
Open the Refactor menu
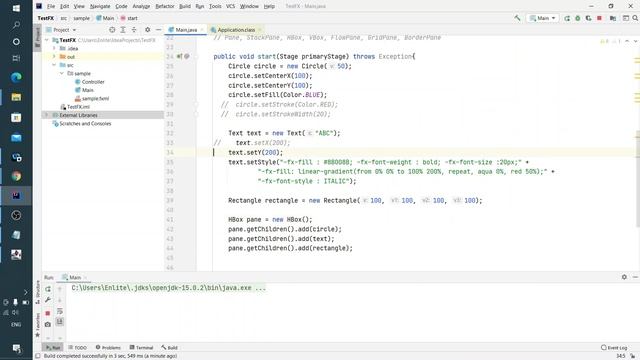click(165, 6)
